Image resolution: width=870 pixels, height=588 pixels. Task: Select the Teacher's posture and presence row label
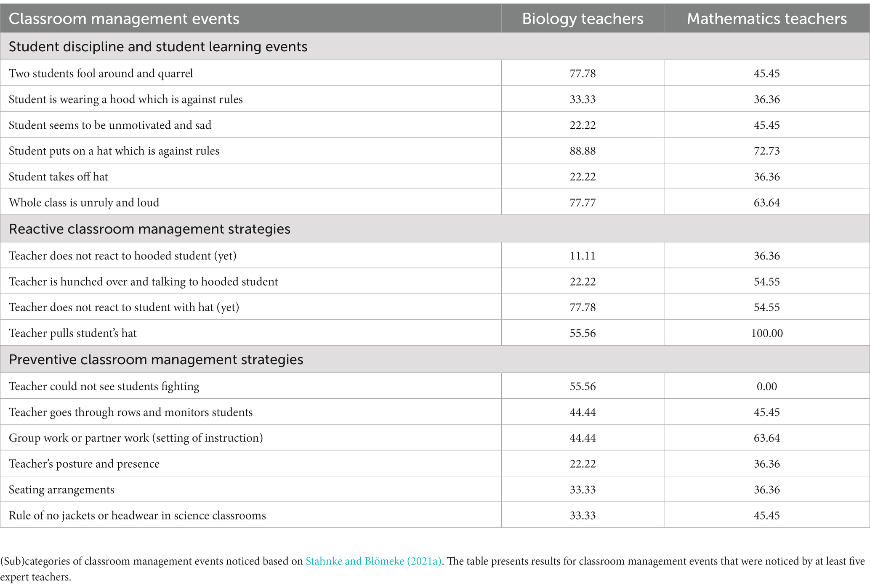pos(84,464)
